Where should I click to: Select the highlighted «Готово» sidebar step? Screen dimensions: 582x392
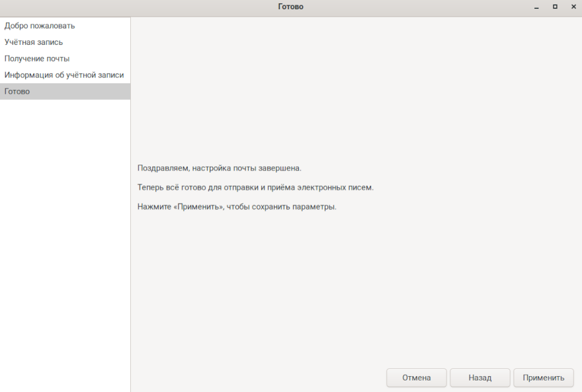(x=17, y=92)
